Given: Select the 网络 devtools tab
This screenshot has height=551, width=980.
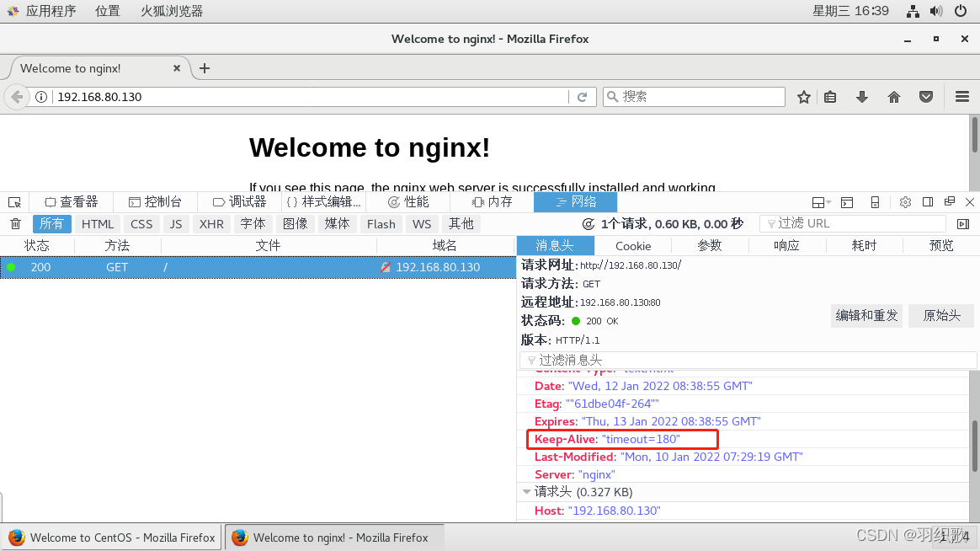Looking at the screenshot, I should tap(576, 202).
